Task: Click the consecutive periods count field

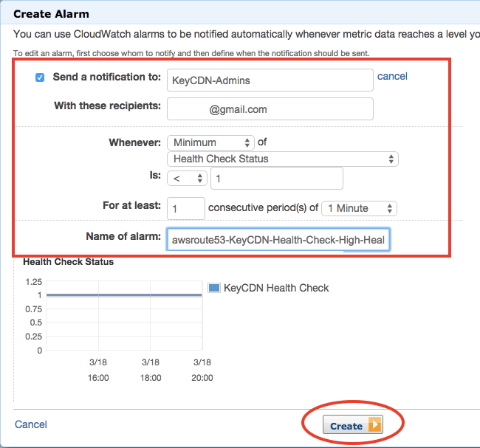Action: click(186, 208)
